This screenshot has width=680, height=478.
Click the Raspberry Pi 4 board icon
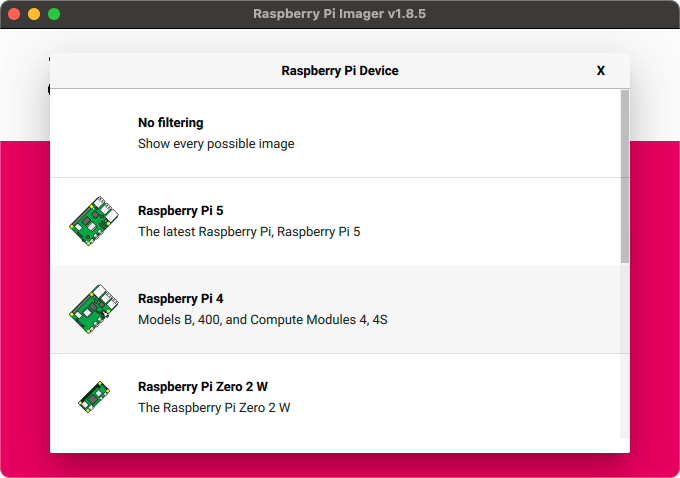point(94,309)
